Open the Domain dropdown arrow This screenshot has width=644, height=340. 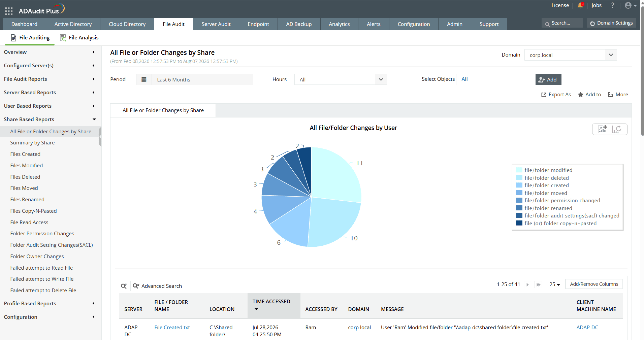pos(611,55)
